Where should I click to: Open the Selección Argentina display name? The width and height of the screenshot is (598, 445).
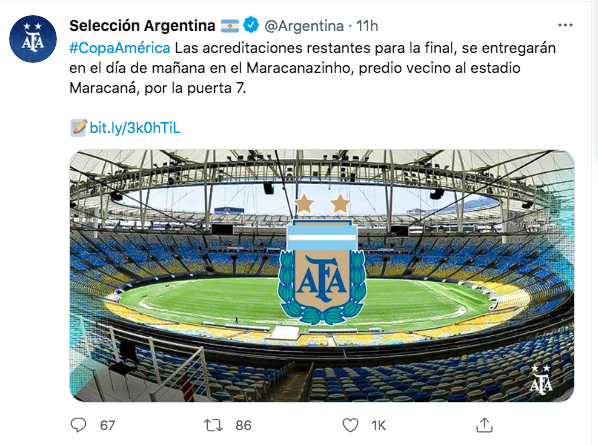point(142,26)
